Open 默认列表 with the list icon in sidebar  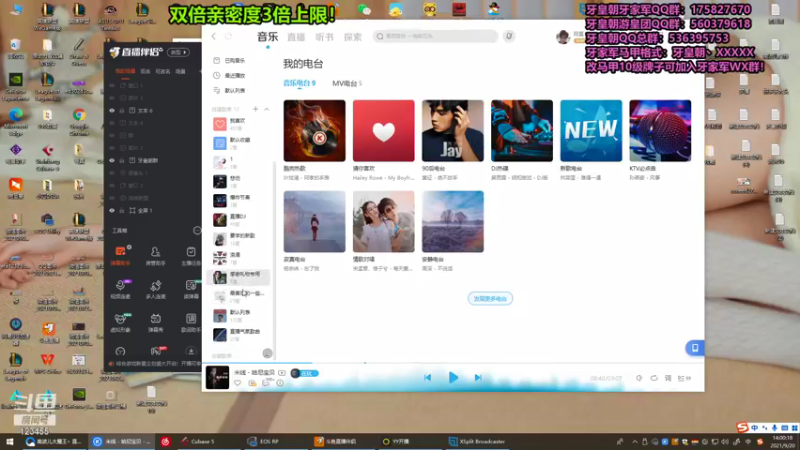pyautogui.click(x=230, y=90)
